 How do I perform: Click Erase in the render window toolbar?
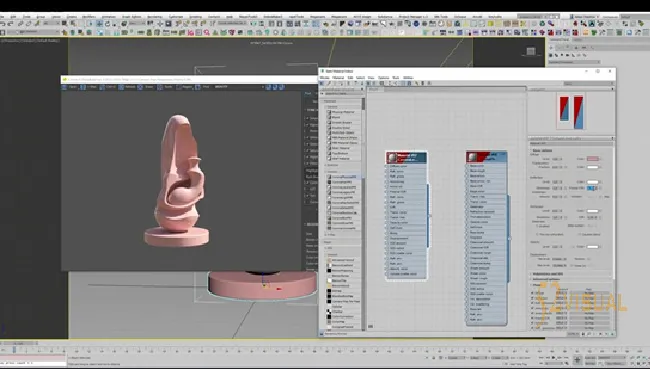tap(146, 87)
